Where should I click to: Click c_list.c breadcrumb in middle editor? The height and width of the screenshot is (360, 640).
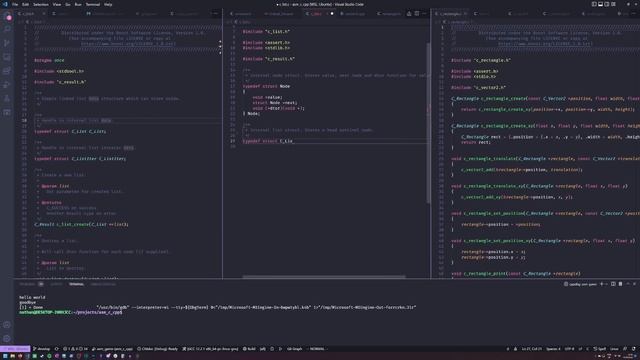[244, 22]
